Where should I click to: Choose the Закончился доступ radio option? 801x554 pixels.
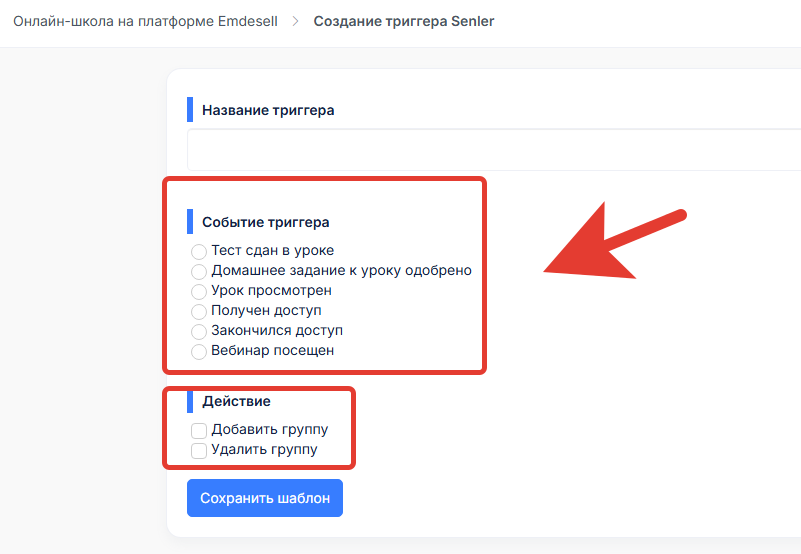pos(199,331)
